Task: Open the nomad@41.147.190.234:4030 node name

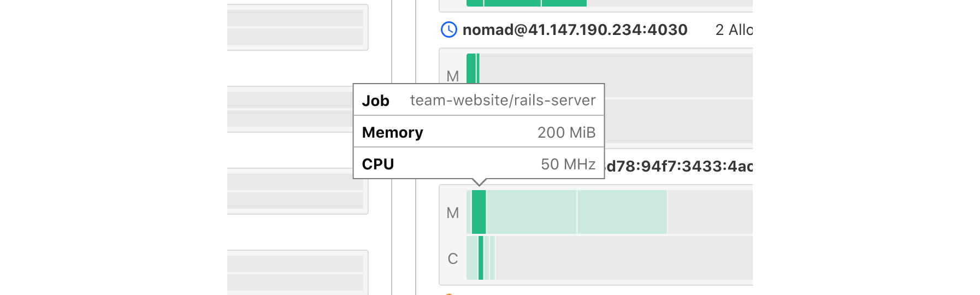Action: pos(575,29)
